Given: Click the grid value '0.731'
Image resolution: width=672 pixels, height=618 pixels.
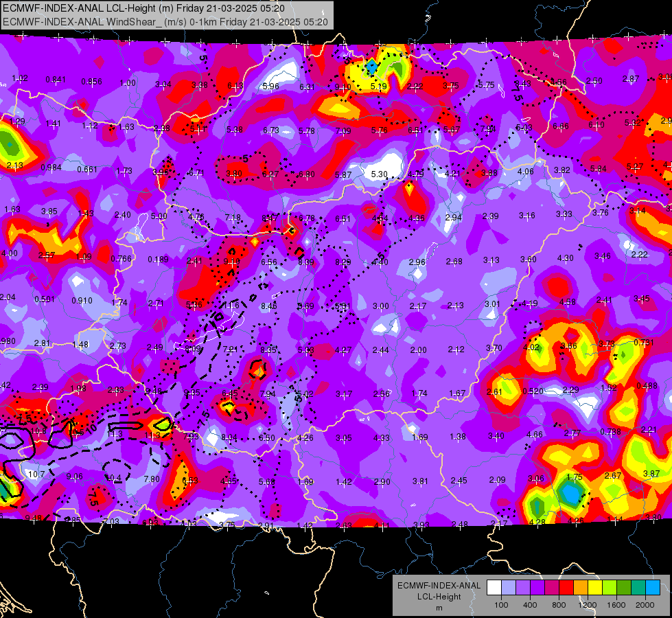Looking at the screenshot, I should coord(644,342).
